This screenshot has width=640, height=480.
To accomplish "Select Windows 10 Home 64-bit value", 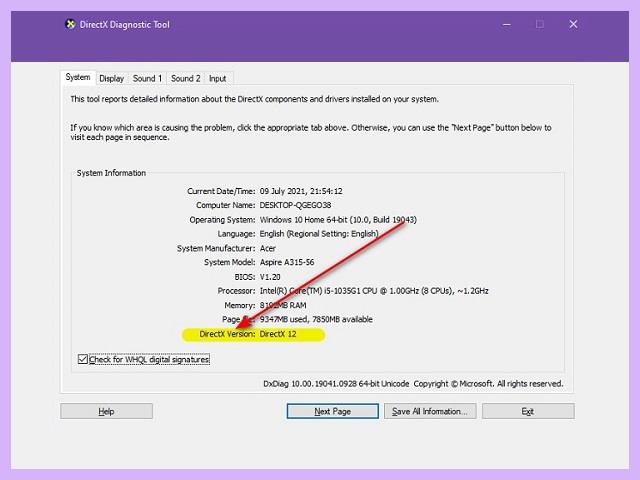I will [x=338, y=220].
